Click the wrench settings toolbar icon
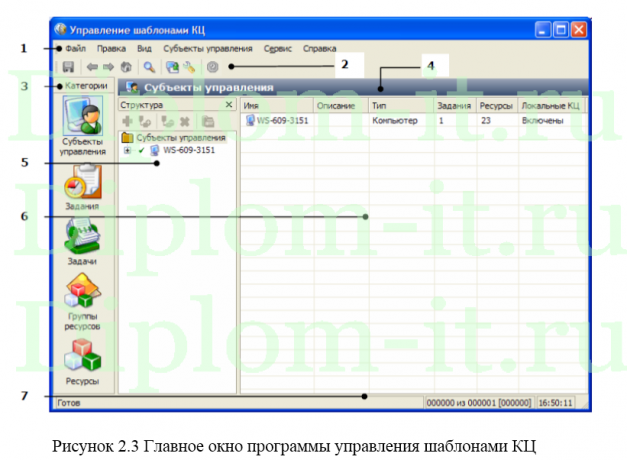This screenshot has height=460, width=627. [x=188, y=67]
